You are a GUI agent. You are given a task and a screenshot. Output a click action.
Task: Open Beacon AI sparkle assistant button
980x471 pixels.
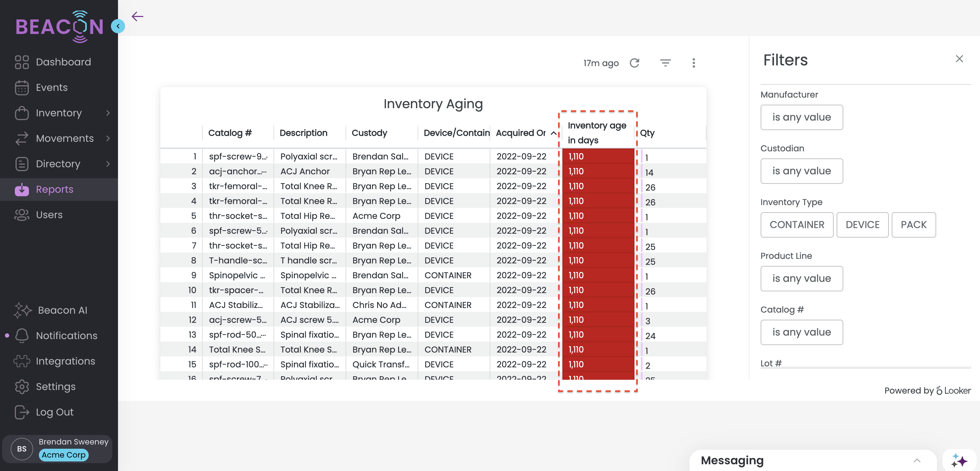[x=959, y=460]
